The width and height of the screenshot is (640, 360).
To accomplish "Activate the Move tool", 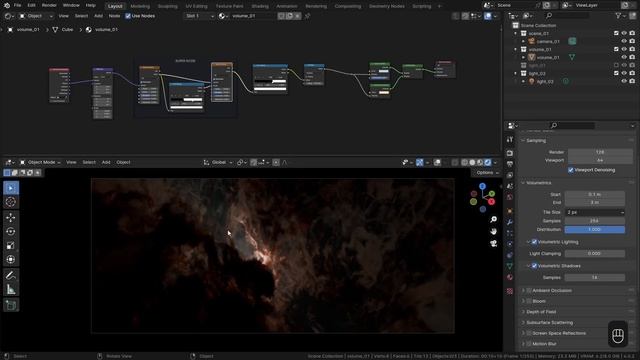I will (x=11, y=218).
